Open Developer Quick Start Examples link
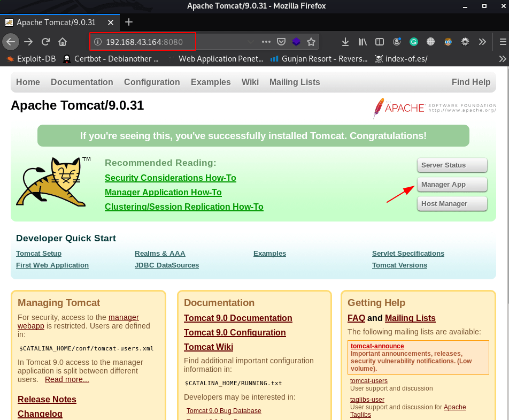Viewport: 509px width, 420px height. (270, 254)
